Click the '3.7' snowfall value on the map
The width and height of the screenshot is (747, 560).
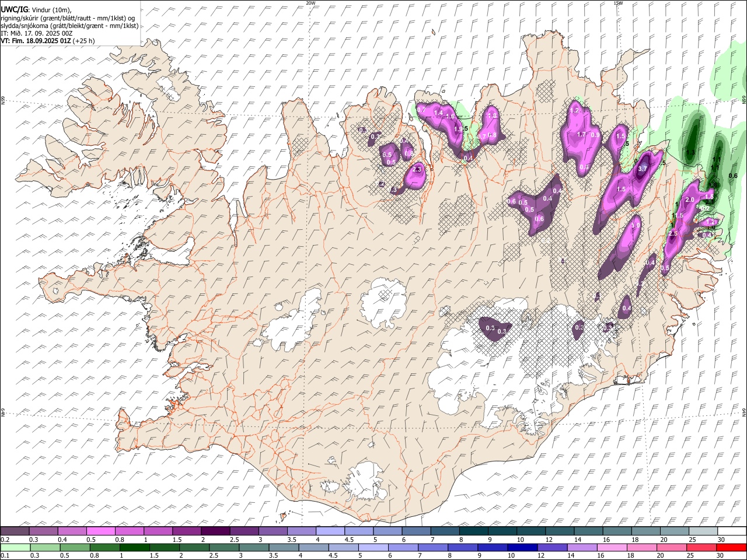click(643, 169)
